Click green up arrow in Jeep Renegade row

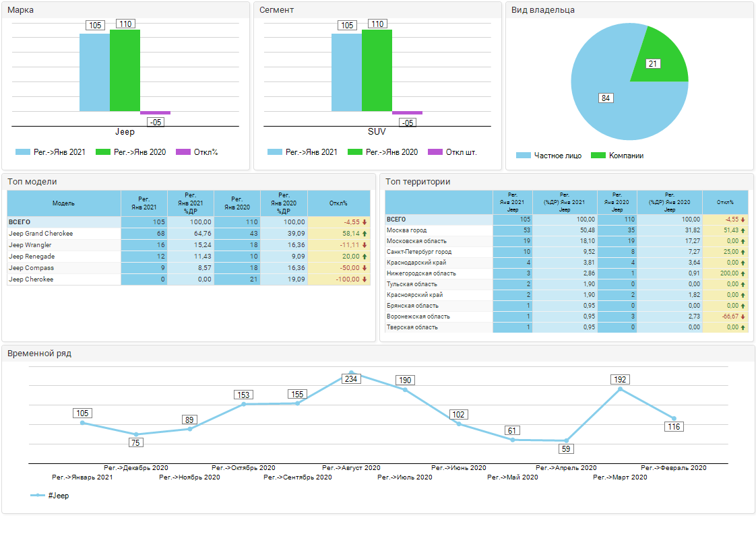365,257
